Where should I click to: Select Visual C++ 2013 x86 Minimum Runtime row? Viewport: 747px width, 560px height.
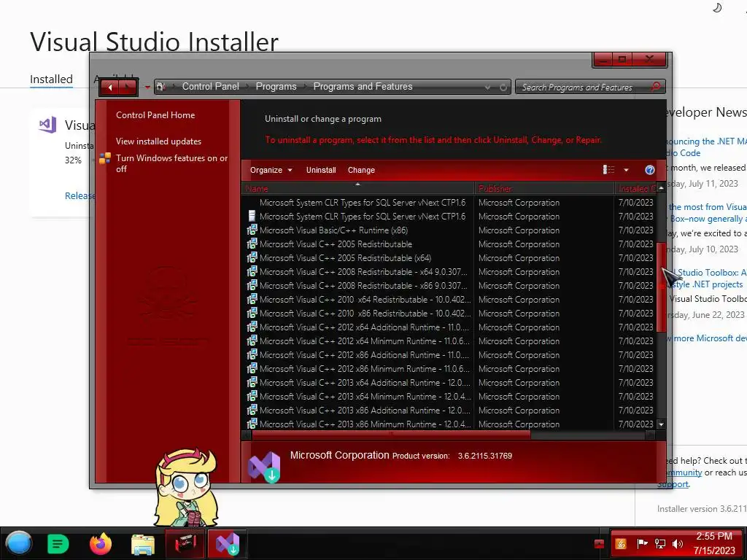(449, 424)
